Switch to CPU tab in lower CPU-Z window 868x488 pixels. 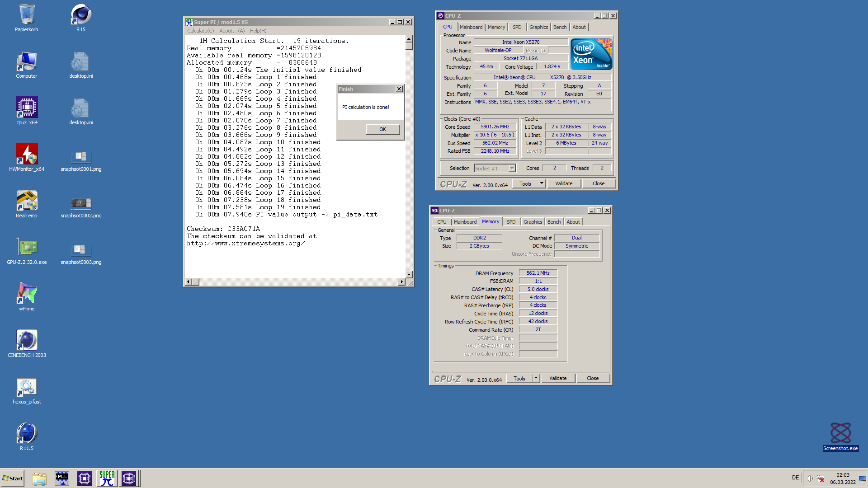click(442, 222)
